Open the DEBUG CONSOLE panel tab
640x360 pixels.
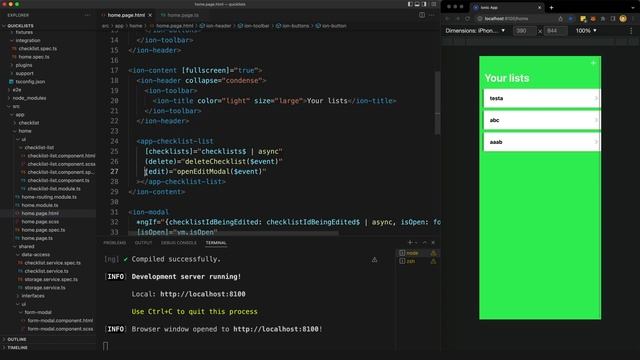[x=178, y=243]
